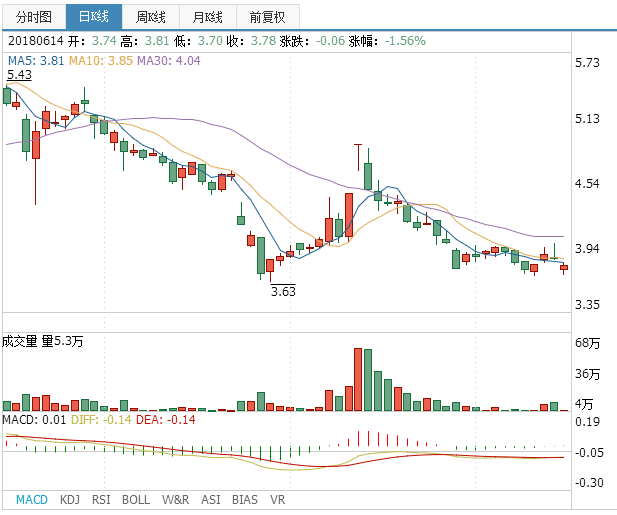Click the 68万 volume axis label
The width and height of the screenshot is (617, 515).
coord(587,343)
